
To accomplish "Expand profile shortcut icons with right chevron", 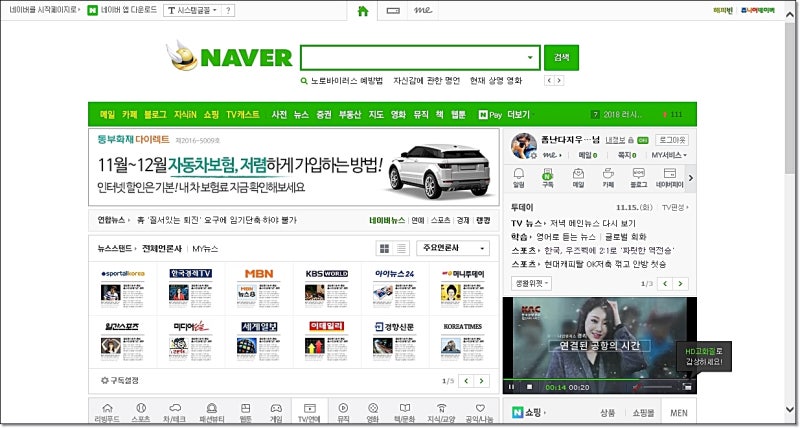I will coord(691,178).
